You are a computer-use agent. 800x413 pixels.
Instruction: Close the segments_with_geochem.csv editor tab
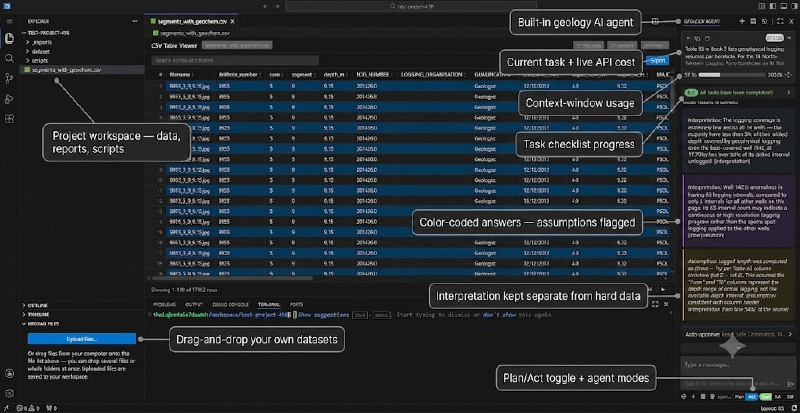point(233,21)
